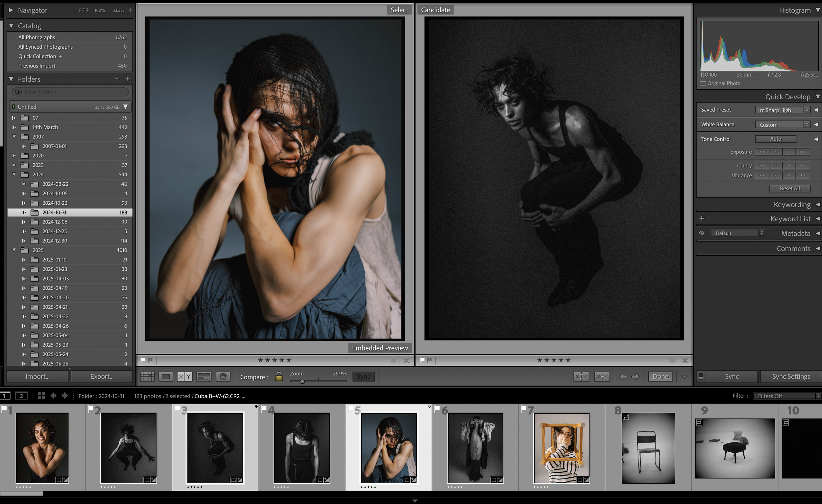Remove a folder with the Folders minus icon
This screenshot has width=822, height=504.
117,79
